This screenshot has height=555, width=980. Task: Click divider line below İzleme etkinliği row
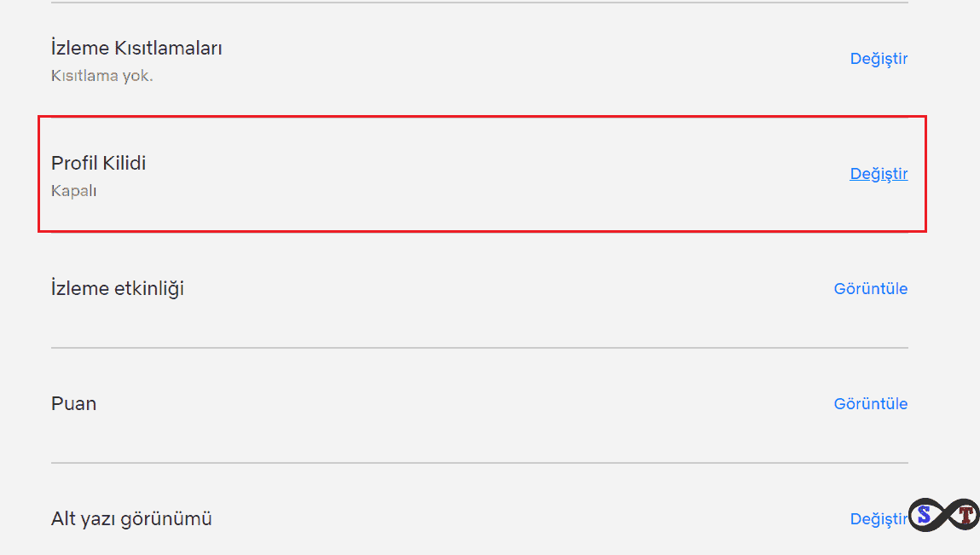(479, 348)
